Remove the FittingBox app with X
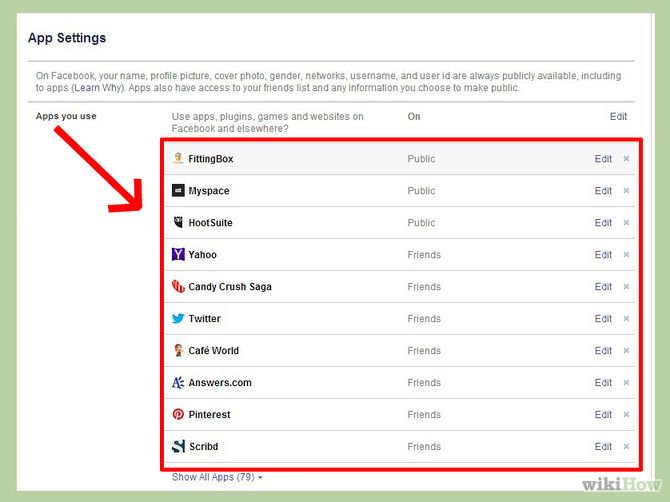The width and height of the screenshot is (670, 502). click(627, 159)
